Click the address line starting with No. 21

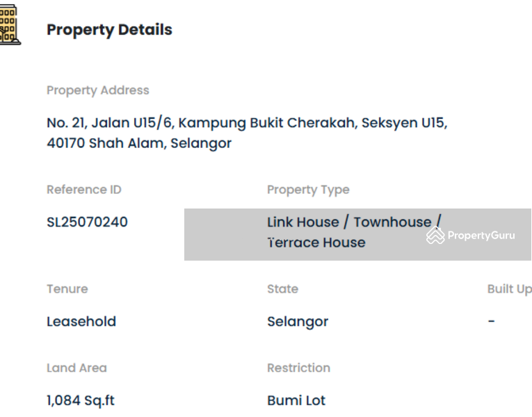click(247, 123)
